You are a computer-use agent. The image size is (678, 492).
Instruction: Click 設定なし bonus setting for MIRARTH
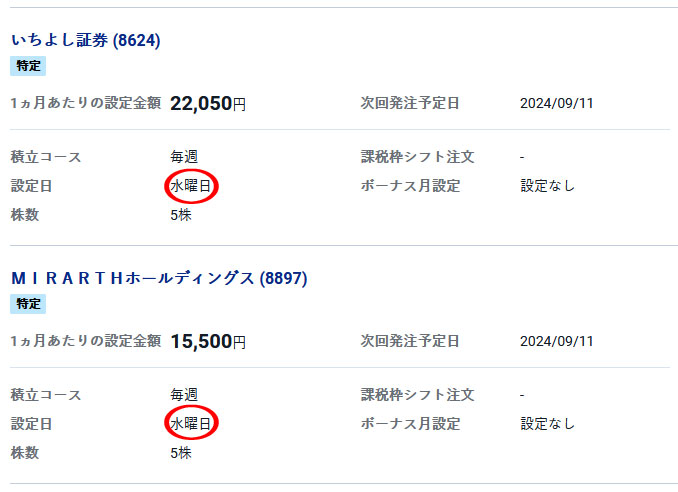pos(547,424)
